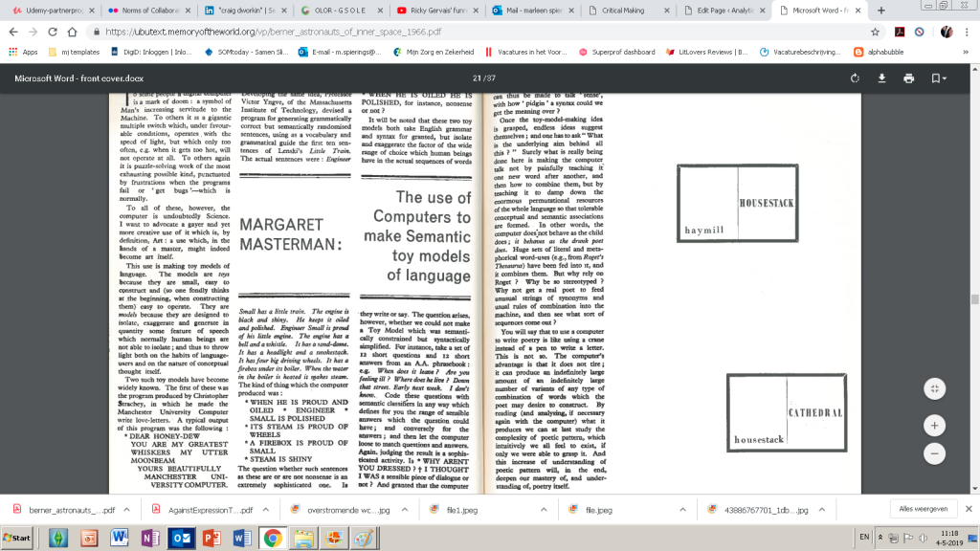Click the fit to page button
980x551 pixels.
click(934, 388)
